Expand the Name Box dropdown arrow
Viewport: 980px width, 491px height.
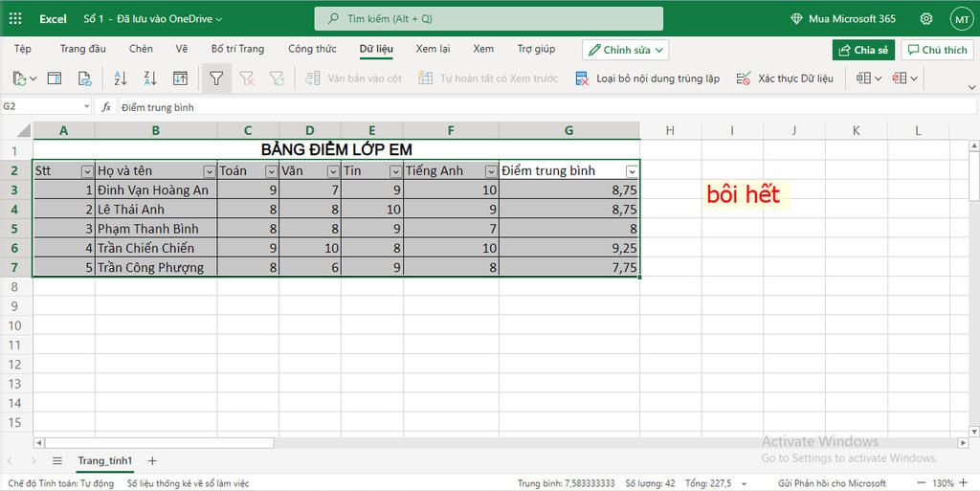pos(87,107)
